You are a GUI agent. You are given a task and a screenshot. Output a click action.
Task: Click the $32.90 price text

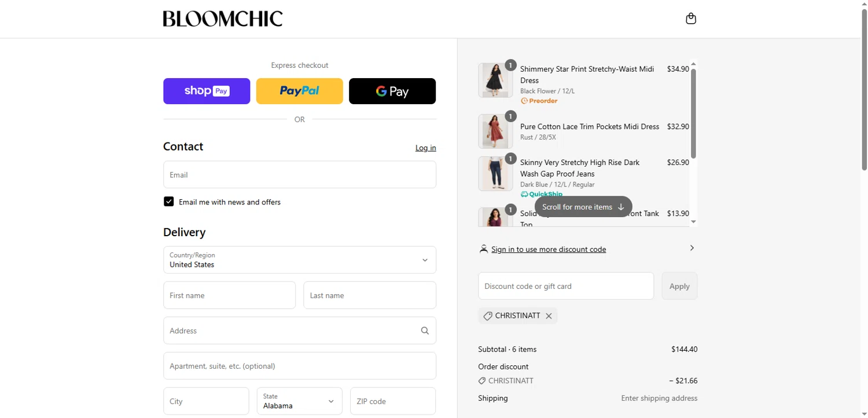[x=678, y=126]
